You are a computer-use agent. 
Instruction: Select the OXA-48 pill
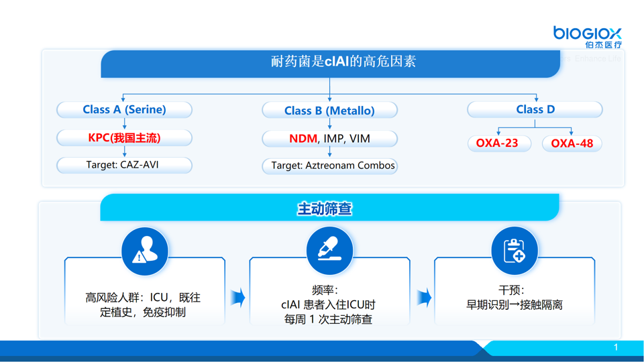[572, 143]
